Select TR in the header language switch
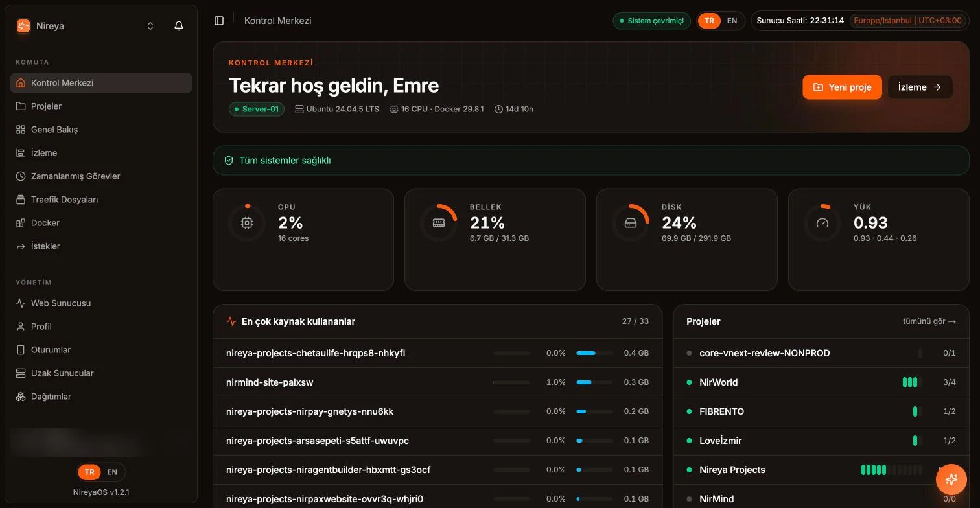 pyautogui.click(x=709, y=21)
